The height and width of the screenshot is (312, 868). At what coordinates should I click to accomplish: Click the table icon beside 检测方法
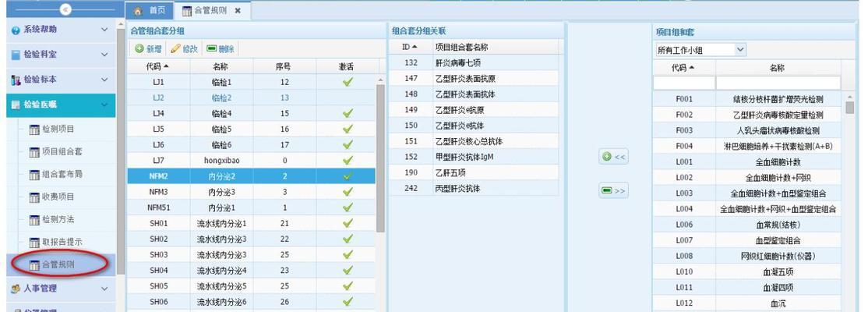(x=34, y=220)
